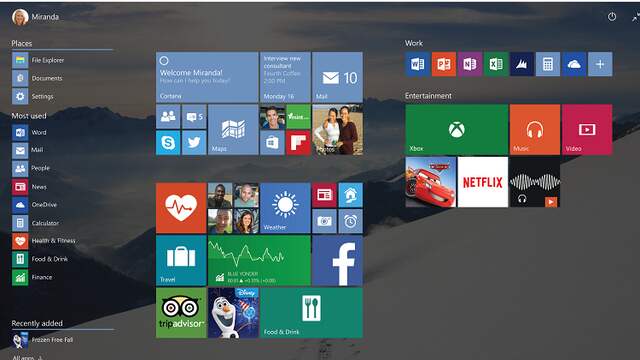640x360 pixels.
Task: Launch the Netflix tile
Action: click(483, 182)
